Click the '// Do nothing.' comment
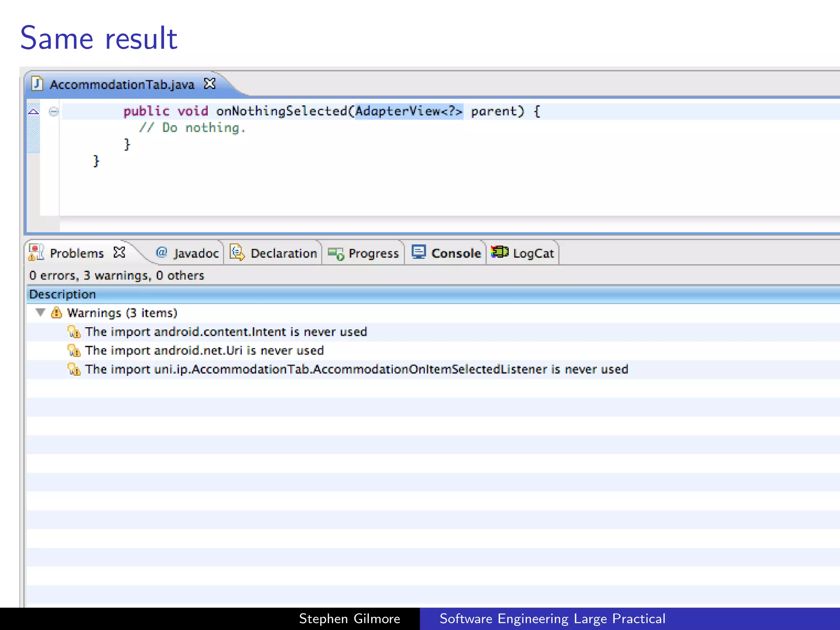The width and height of the screenshot is (840, 630). point(192,128)
